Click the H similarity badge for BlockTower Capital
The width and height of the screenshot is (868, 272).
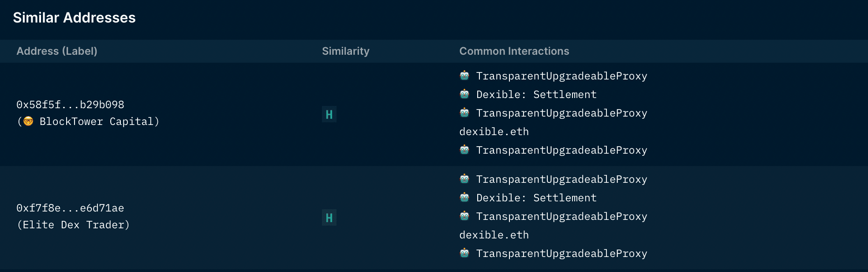click(x=329, y=114)
